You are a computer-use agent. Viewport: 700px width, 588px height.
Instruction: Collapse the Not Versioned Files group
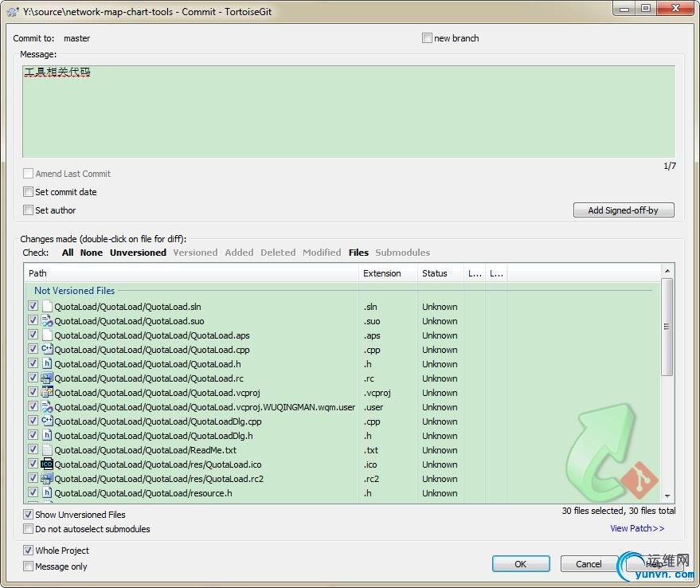pyautogui.click(x=75, y=291)
